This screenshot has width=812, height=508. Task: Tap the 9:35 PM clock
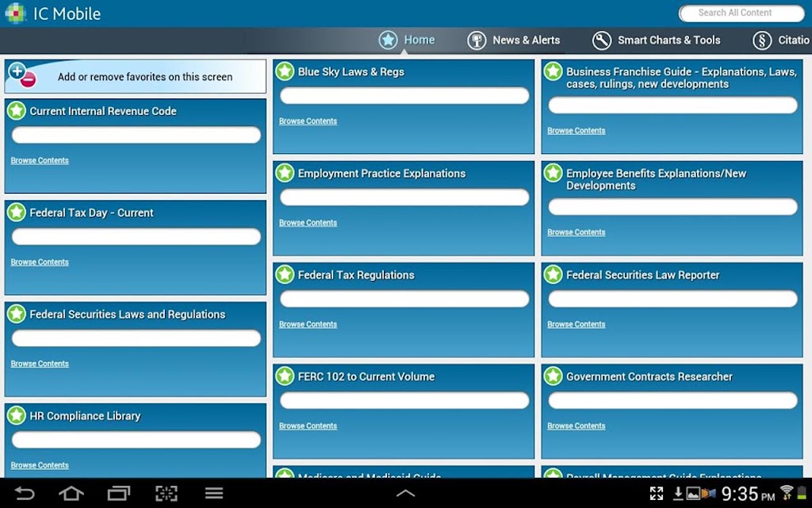(748, 494)
